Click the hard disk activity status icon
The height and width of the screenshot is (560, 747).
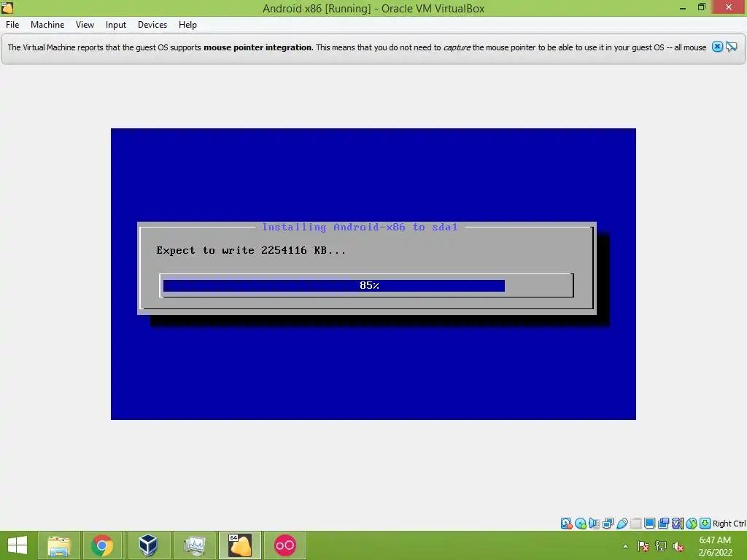pyautogui.click(x=566, y=524)
